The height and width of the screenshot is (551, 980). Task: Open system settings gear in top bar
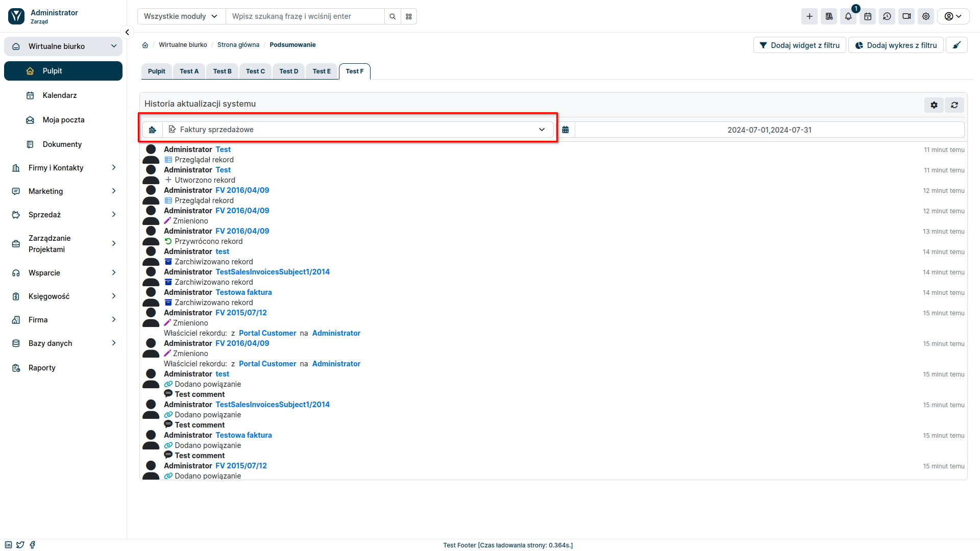click(926, 16)
